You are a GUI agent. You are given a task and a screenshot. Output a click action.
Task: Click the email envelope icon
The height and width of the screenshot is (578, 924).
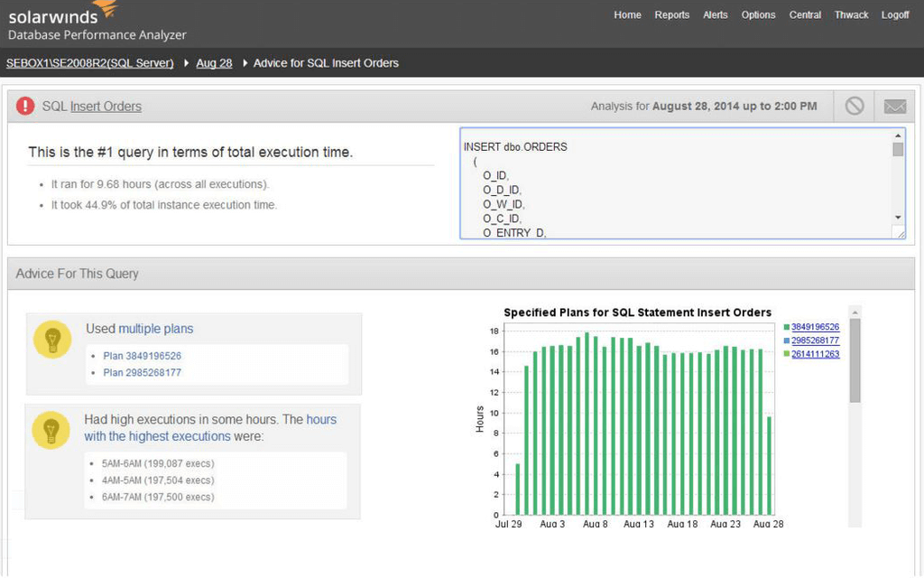point(894,106)
